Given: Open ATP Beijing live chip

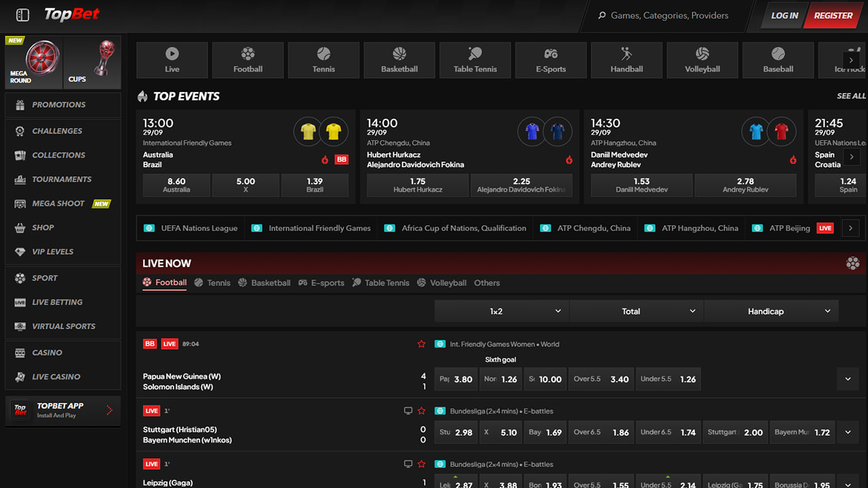Looking at the screenshot, I should tap(793, 228).
